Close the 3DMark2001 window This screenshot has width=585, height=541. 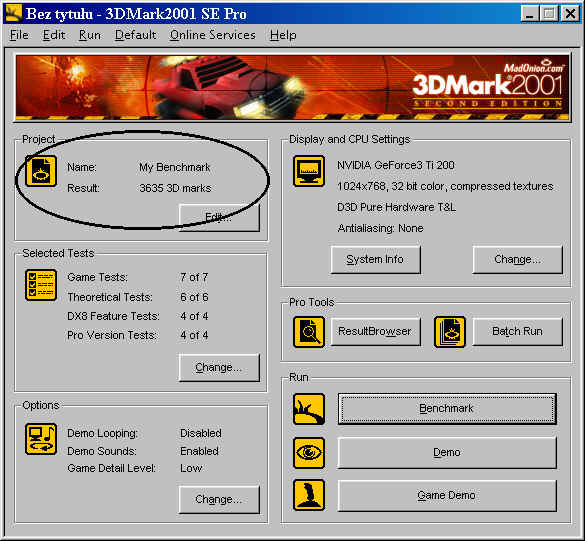pos(570,14)
